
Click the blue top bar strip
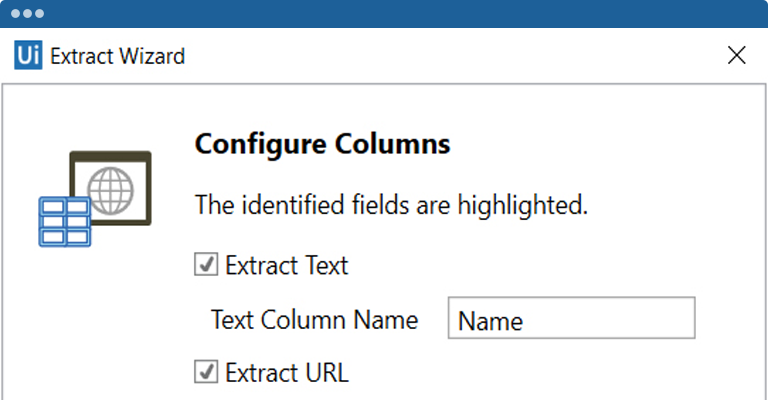pyautogui.click(x=400, y=13)
